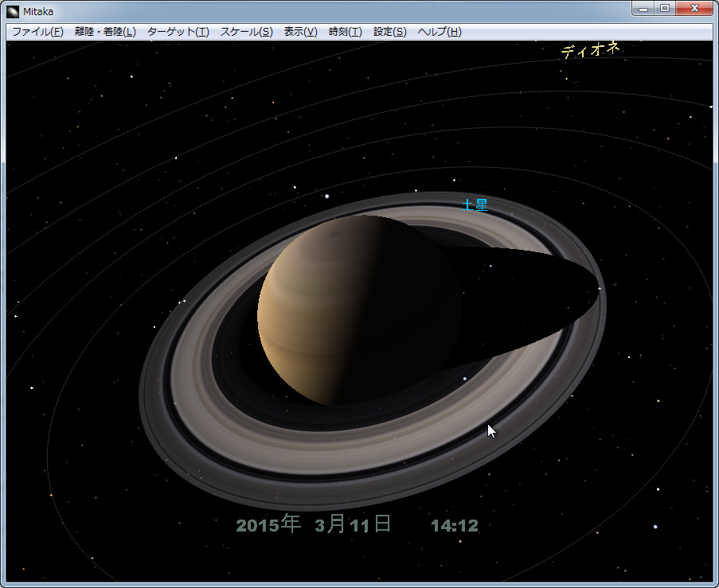Open the 離陸・着陸(L) menu

coord(105,32)
